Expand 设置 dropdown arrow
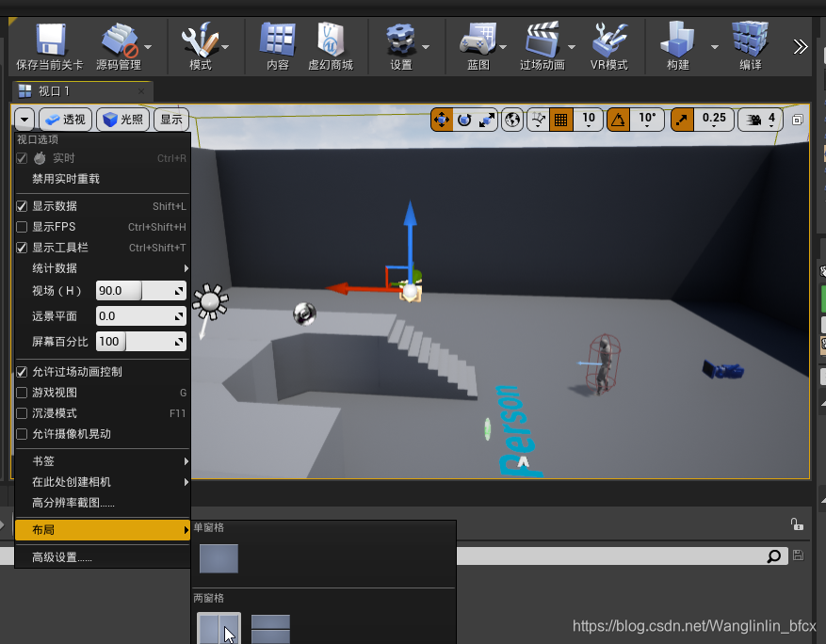Image resolution: width=826 pixels, height=644 pixels. 426,47
